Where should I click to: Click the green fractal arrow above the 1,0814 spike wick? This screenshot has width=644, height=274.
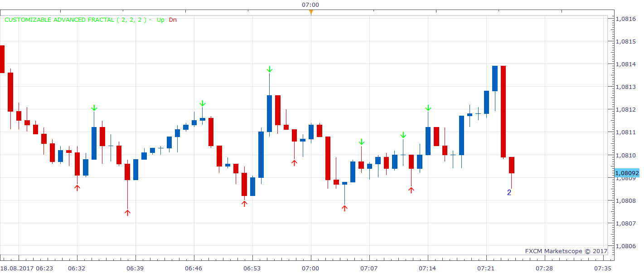(269, 69)
